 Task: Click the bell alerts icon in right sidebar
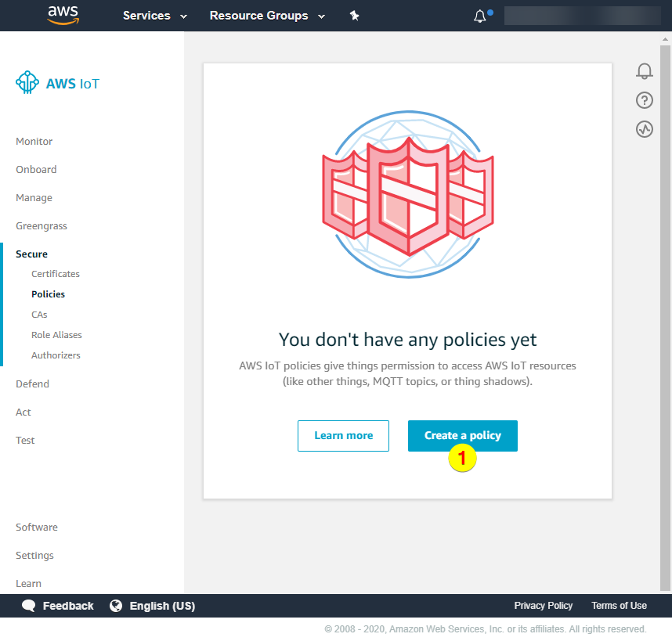click(644, 71)
